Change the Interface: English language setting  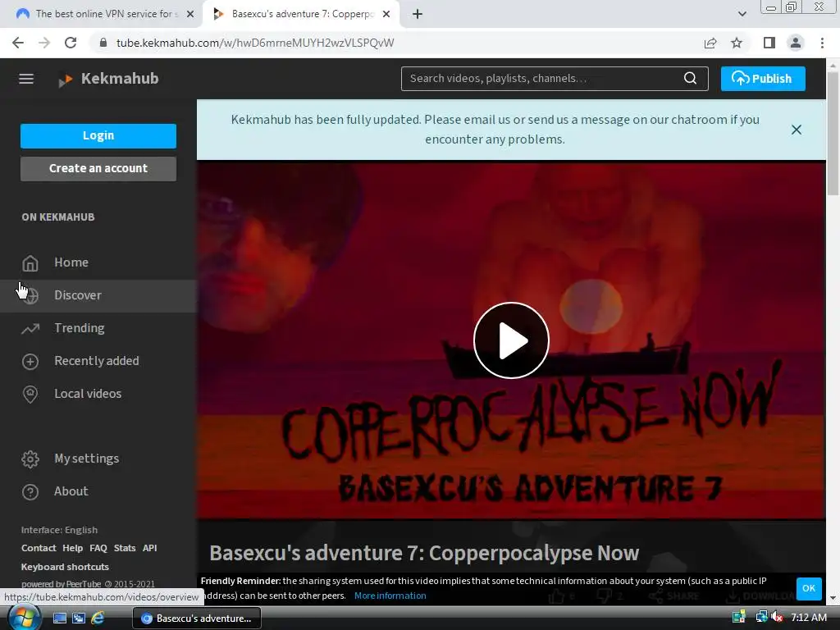point(59,530)
